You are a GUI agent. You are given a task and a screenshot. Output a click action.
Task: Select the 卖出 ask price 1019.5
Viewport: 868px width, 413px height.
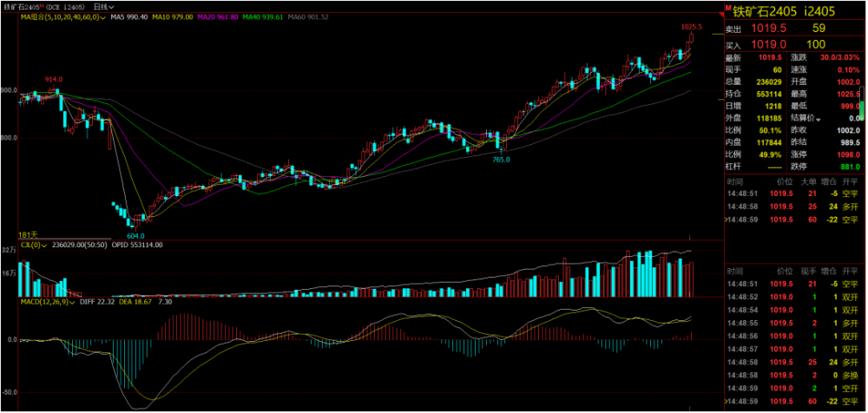point(771,29)
